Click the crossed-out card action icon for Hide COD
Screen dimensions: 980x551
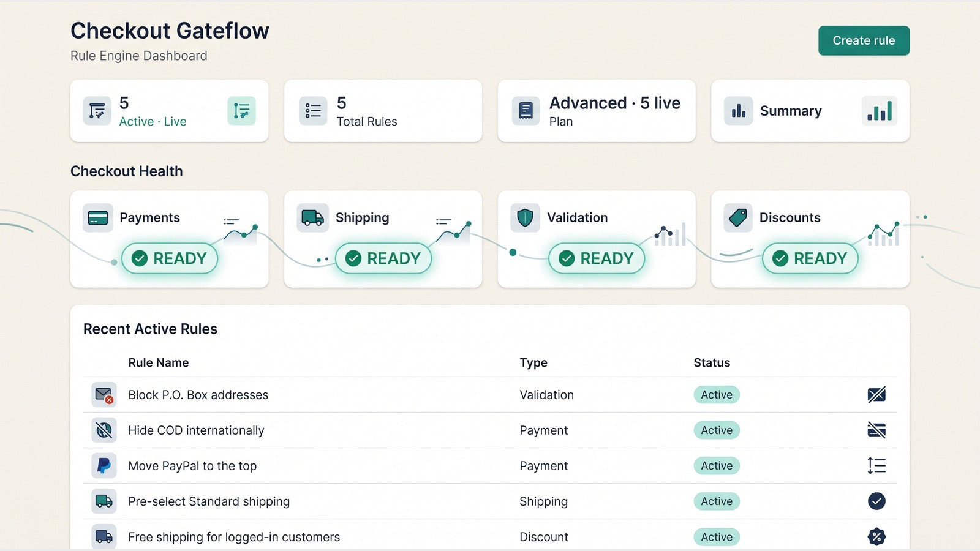[876, 430]
